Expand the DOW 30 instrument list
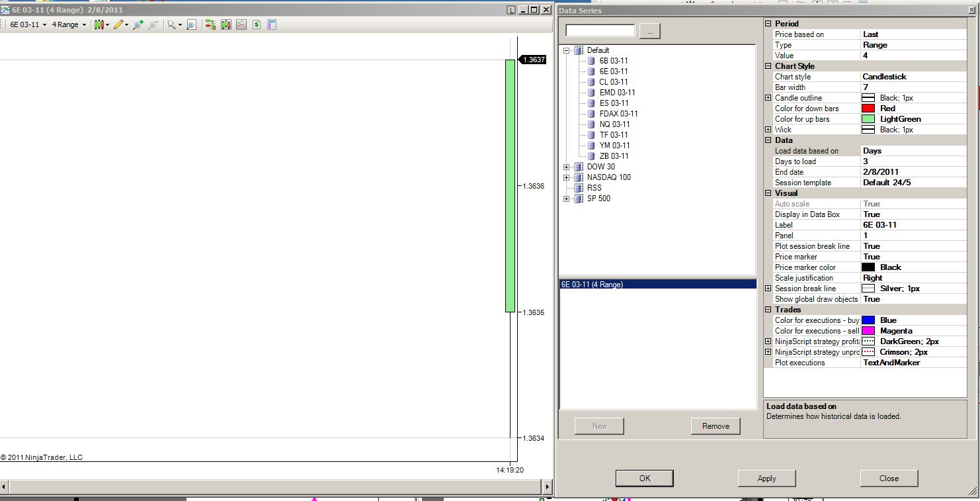This screenshot has height=501, width=980. click(x=567, y=167)
